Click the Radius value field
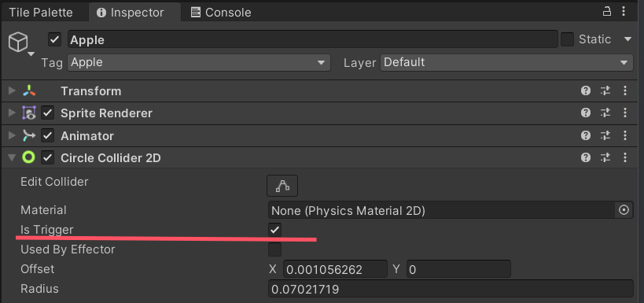The height and width of the screenshot is (303, 644). click(451, 289)
